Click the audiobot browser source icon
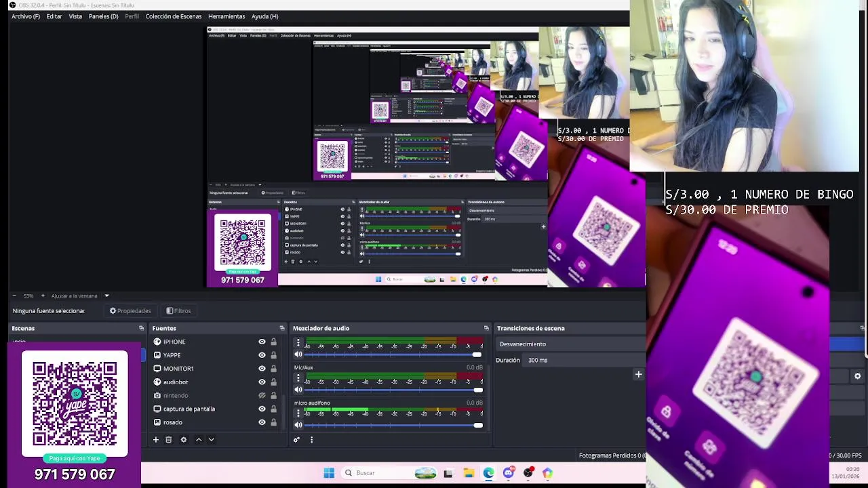The image size is (868, 488). pos(157,382)
